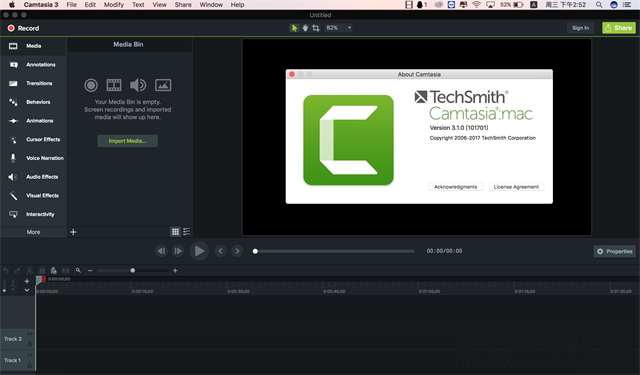Viewport: 640px width, 375px height.
Task: Zoom out timeline with minus button
Action: (90, 271)
